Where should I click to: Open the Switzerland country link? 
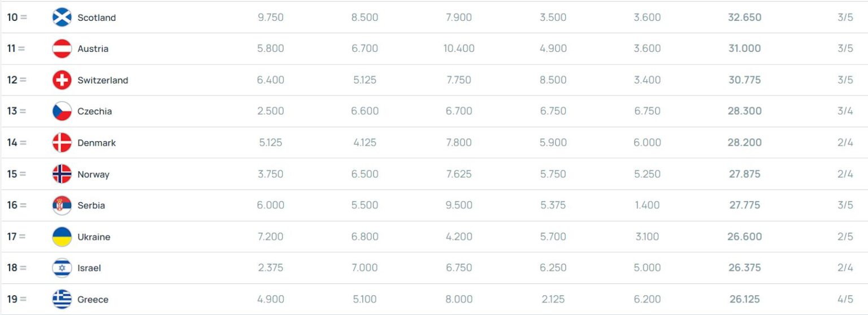[x=103, y=80]
